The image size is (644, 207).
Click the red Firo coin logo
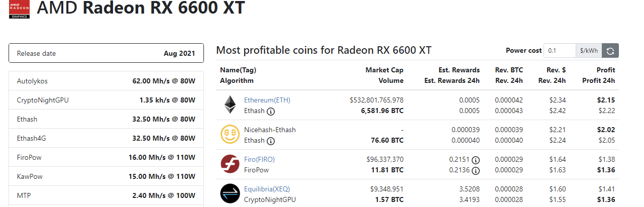coord(230,164)
